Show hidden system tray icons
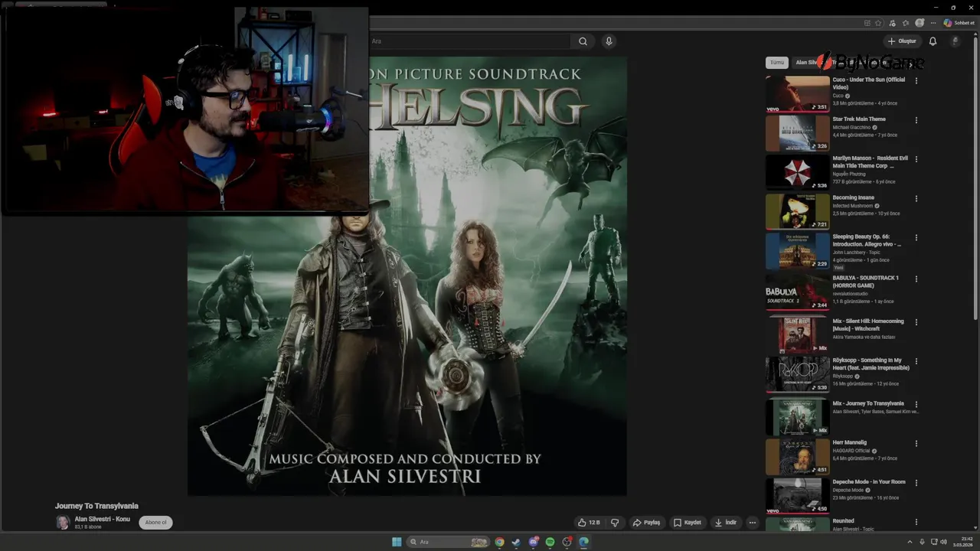The image size is (980, 551). [910, 542]
